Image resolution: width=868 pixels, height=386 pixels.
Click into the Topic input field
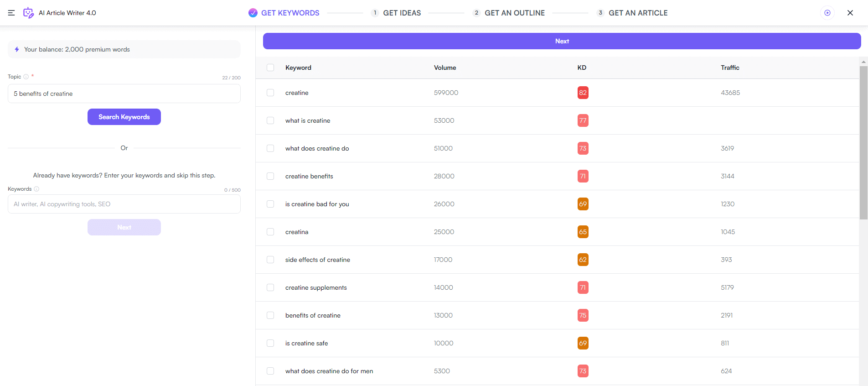(124, 94)
